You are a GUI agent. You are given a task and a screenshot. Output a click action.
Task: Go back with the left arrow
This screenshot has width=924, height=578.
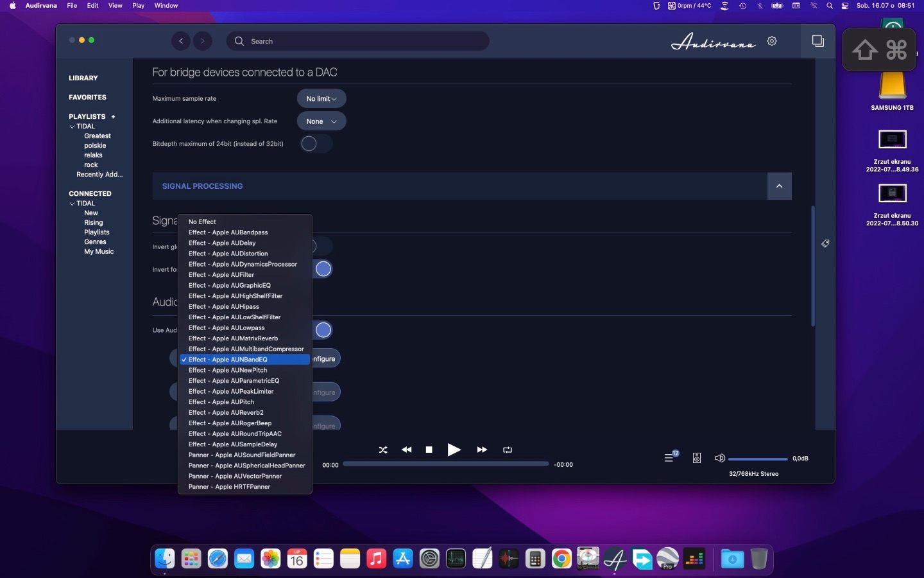(181, 41)
